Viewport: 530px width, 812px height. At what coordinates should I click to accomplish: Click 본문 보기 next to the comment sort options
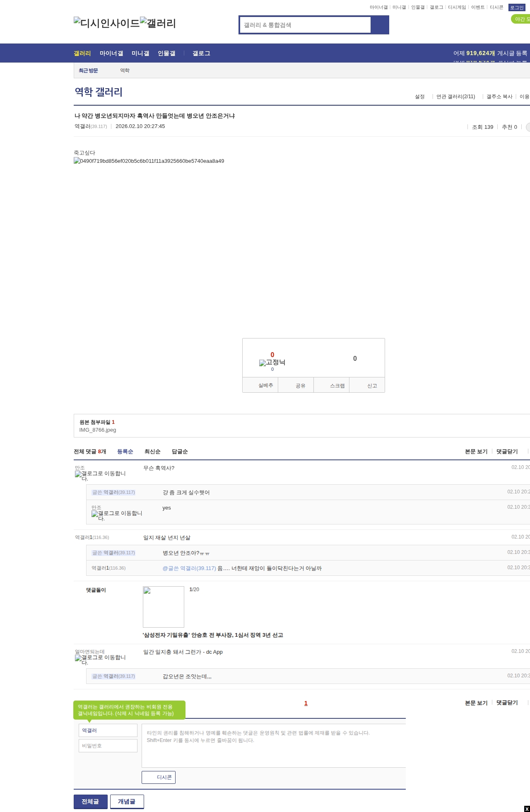tap(476, 452)
